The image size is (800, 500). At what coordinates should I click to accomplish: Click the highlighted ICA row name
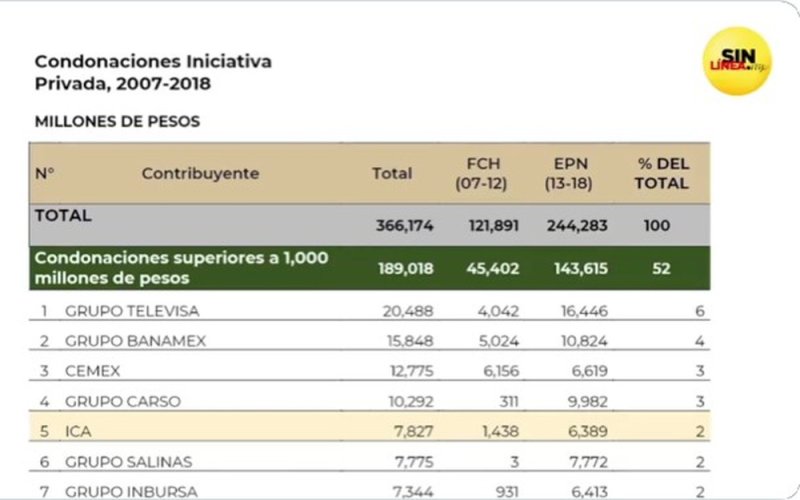point(79,431)
